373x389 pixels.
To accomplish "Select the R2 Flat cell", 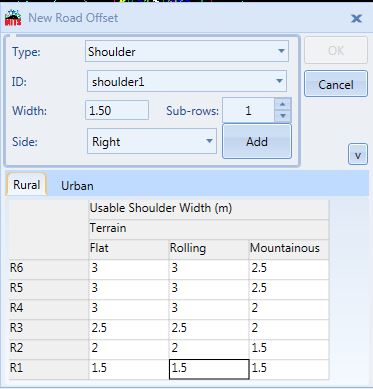I will [129, 350].
